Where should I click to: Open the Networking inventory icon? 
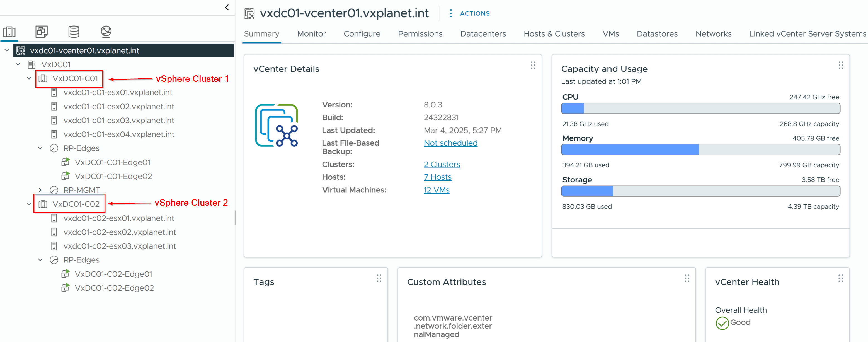coord(106,32)
